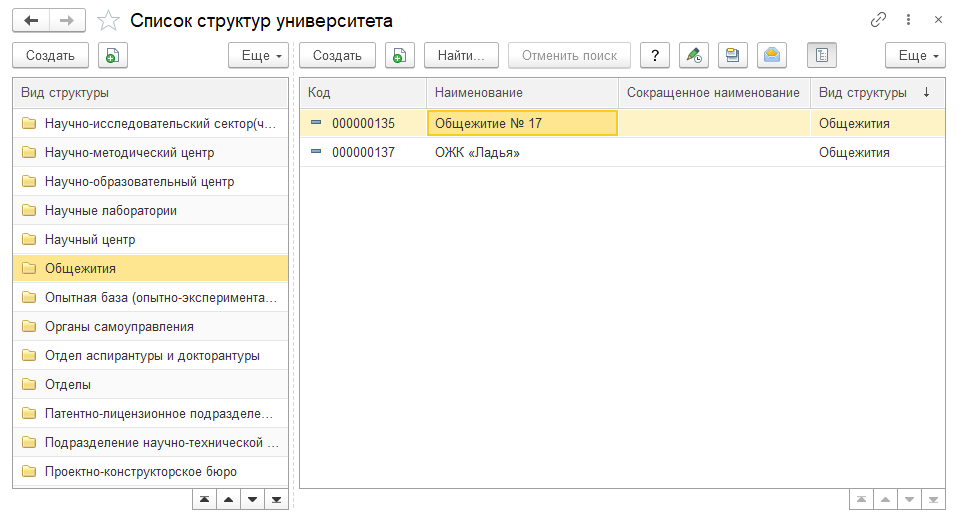Click the up arrow under the right table
This screenshot has width=965, height=522.
coord(886,499)
